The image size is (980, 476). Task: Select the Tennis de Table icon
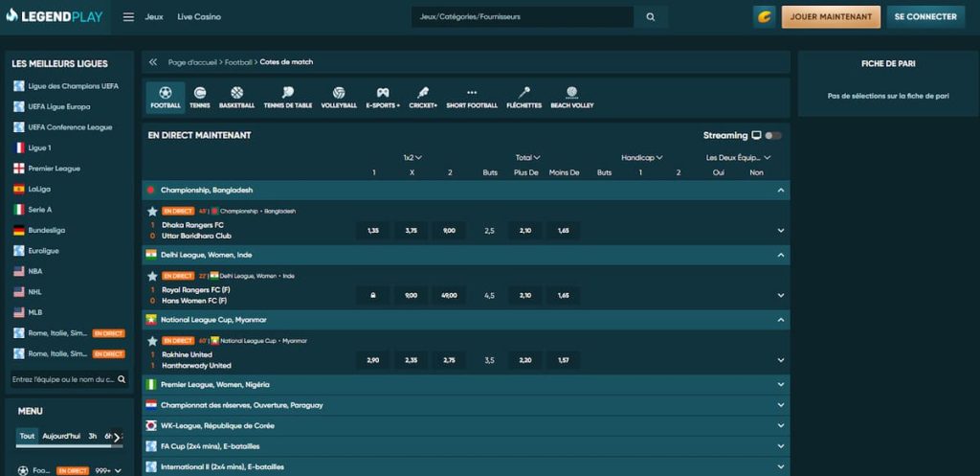[x=288, y=98]
